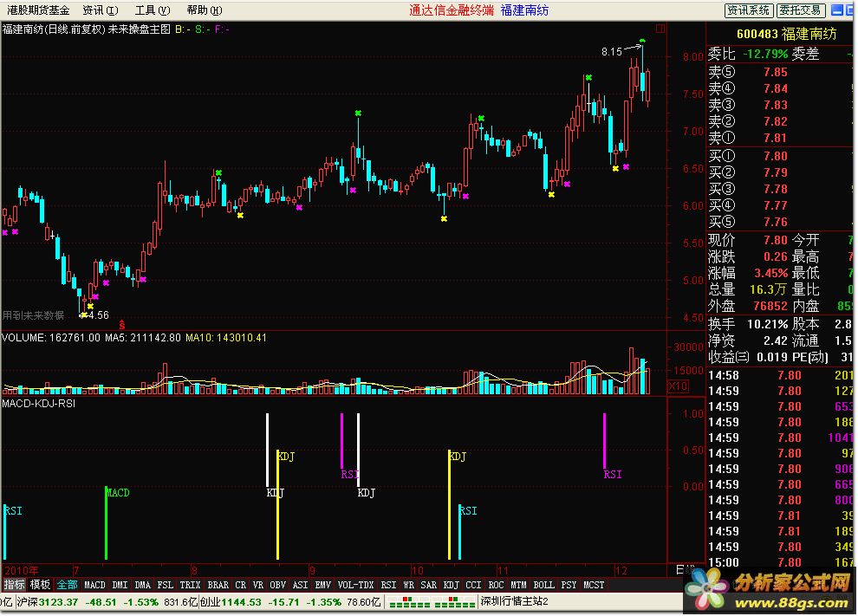Viewport: 858px width, 616px height.
Task: Select the CCI indicator
Action: [473, 585]
